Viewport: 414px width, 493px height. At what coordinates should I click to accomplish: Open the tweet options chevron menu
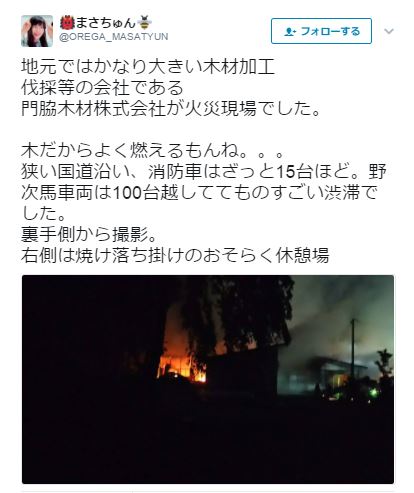coord(389,31)
